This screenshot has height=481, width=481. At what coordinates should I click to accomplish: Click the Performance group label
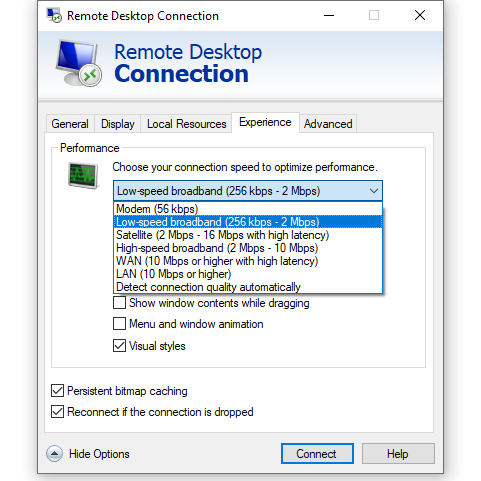(89, 148)
